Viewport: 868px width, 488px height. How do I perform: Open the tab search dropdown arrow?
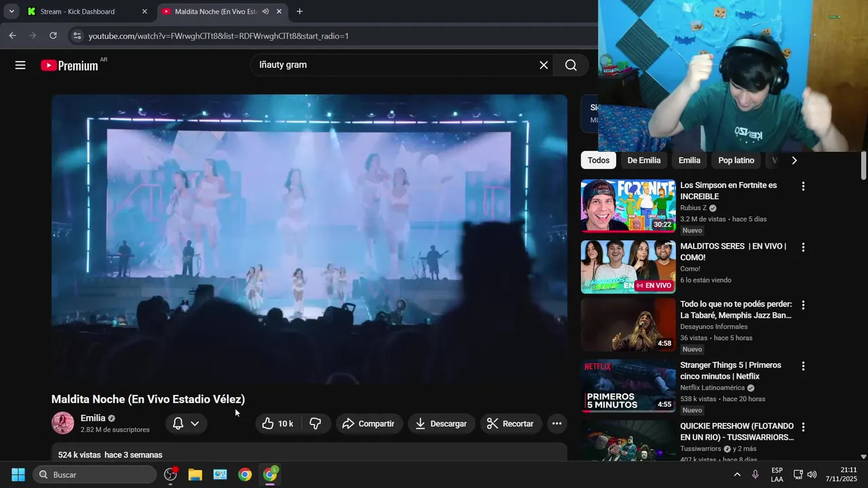point(12,12)
